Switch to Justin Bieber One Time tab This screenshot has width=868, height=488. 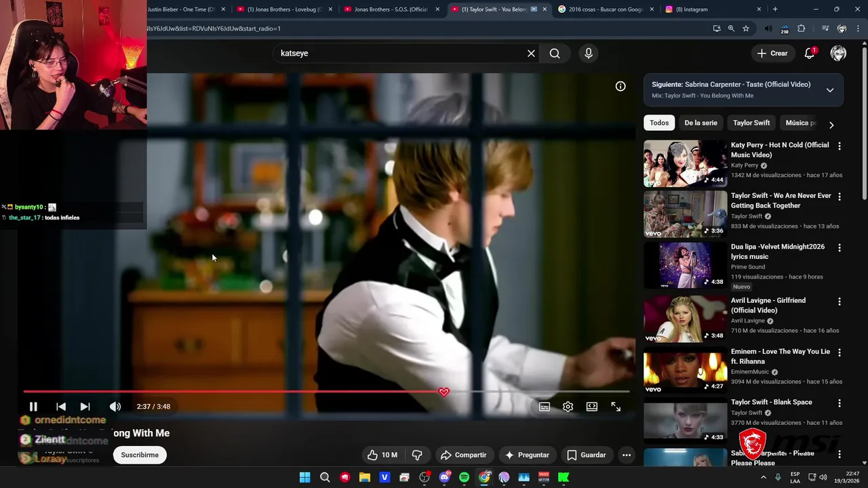pyautogui.click(x=180, y=9)
